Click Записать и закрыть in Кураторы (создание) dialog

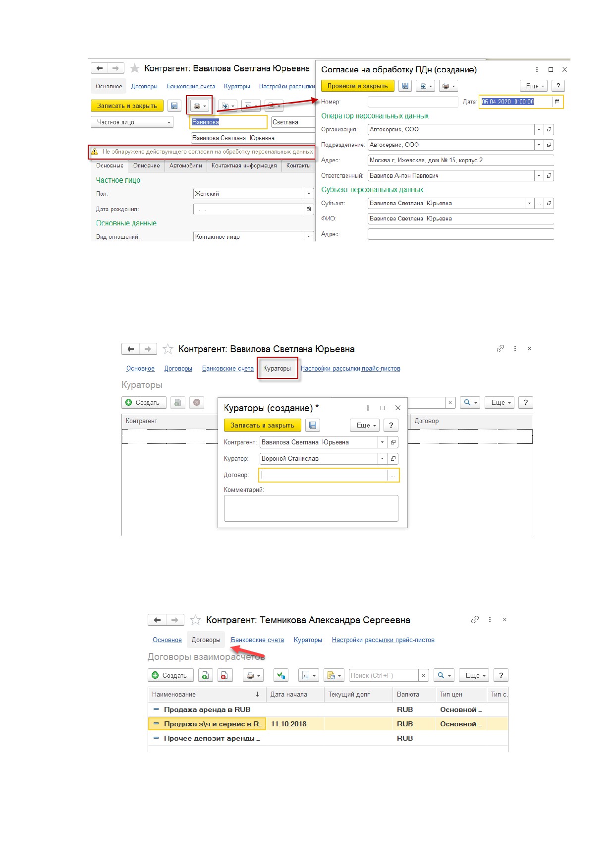pos(262,425)
